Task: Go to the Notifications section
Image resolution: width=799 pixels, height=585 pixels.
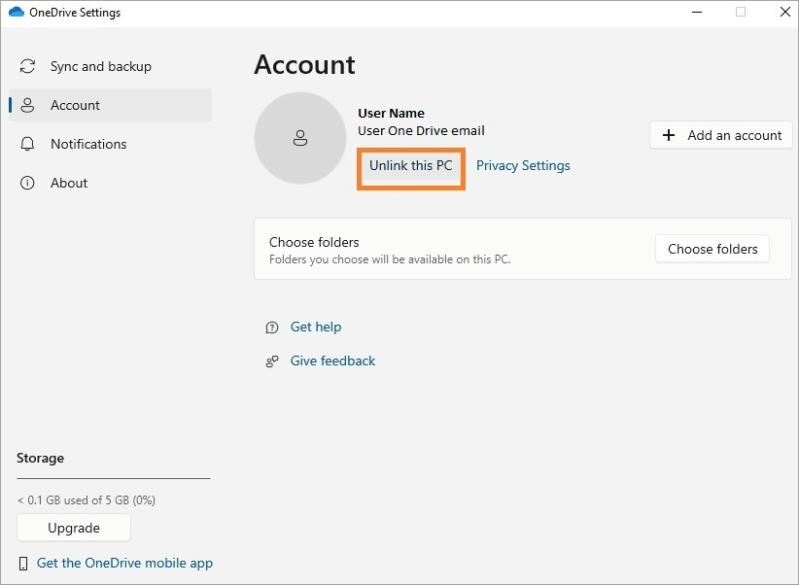Action: [x=111, y=144]
